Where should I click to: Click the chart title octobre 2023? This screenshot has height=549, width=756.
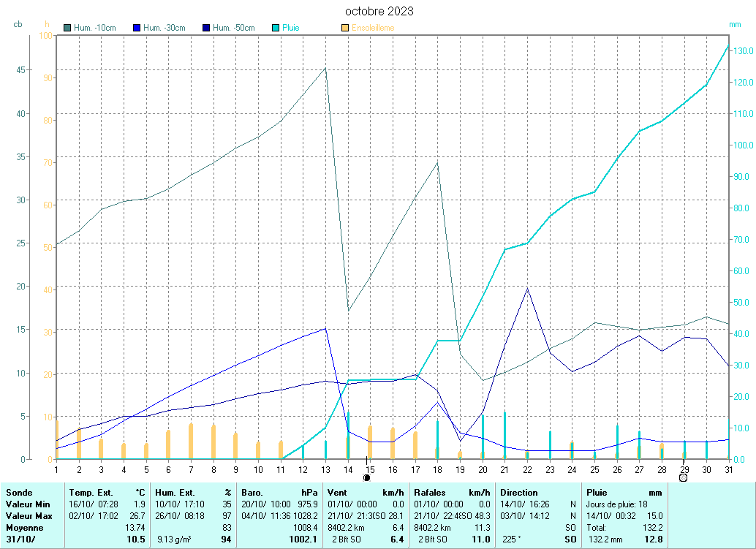tap(379, 11)
